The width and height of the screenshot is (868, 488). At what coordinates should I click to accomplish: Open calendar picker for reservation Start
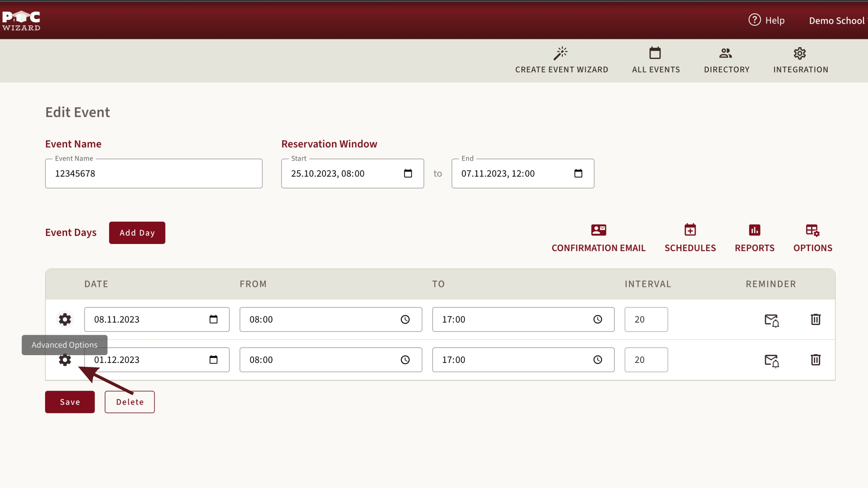(408, 174)
